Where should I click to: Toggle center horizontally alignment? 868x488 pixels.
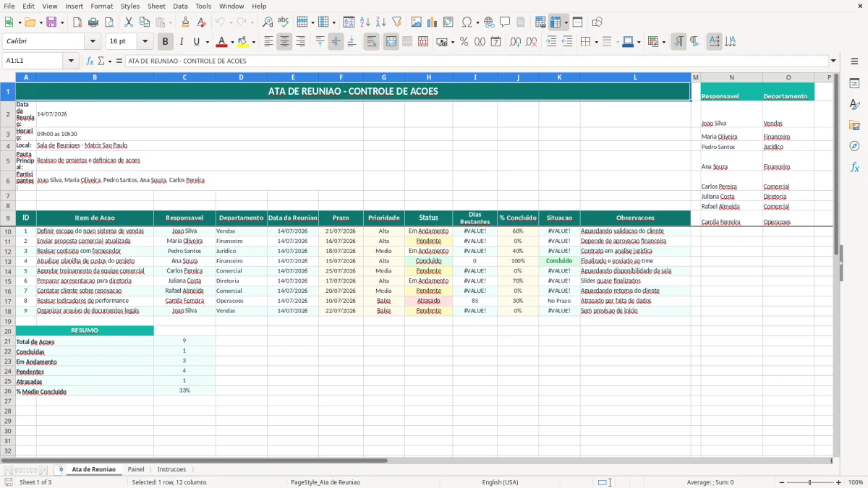pos(284,42)
